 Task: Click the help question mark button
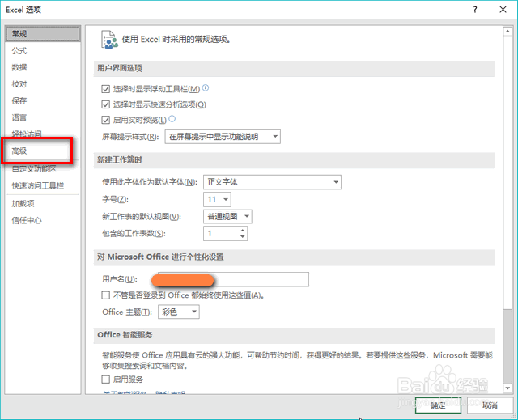(475, 10)
